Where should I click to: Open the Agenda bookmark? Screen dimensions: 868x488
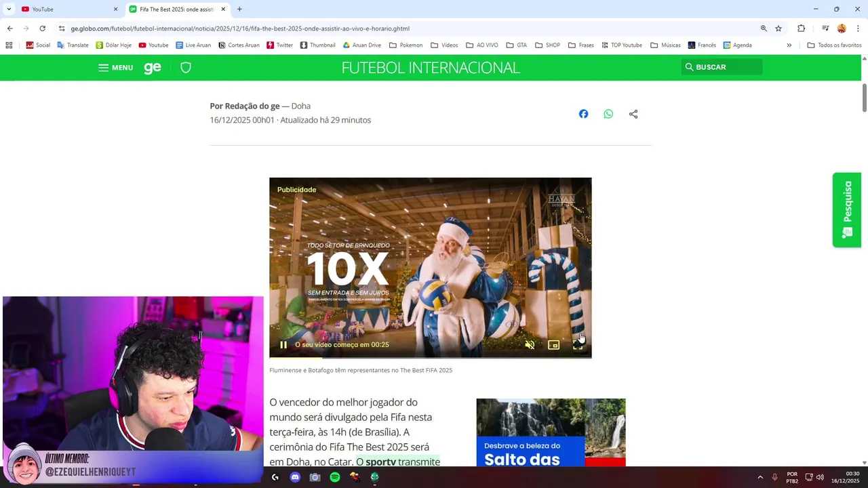pyautogui.click(x=737, y=45)
